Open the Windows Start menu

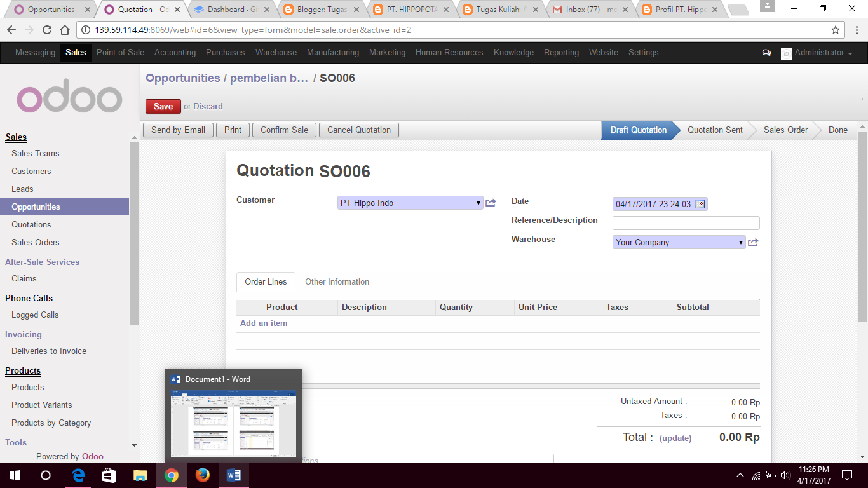tap(15, 475)
